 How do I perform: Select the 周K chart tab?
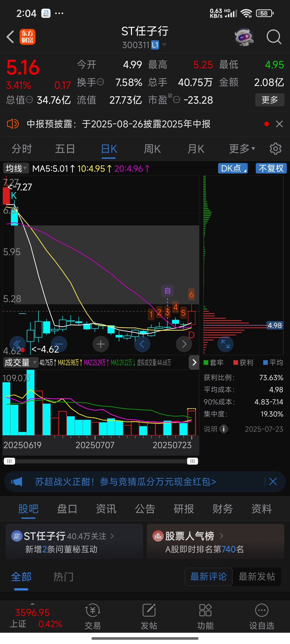click(152, 149)
